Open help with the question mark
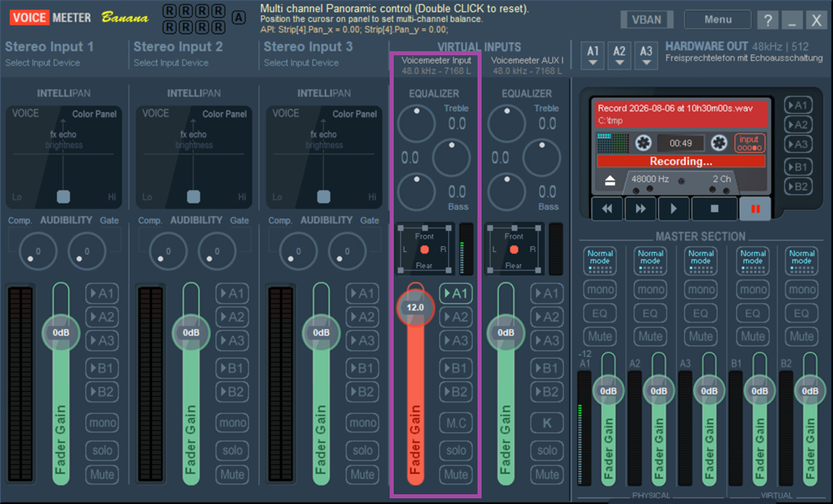Screen dimensions: 833x504 tap(768, 20)
